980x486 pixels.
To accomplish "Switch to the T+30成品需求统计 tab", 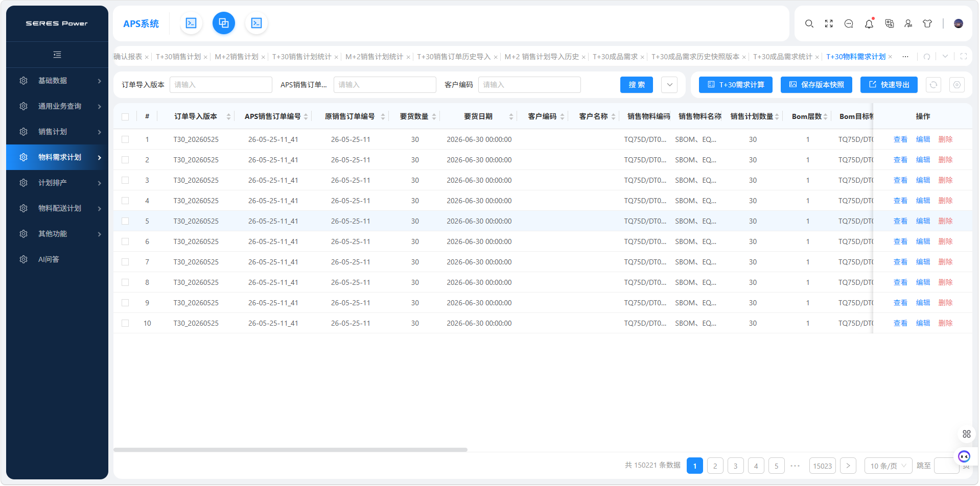I will click(x=783, y=57).
